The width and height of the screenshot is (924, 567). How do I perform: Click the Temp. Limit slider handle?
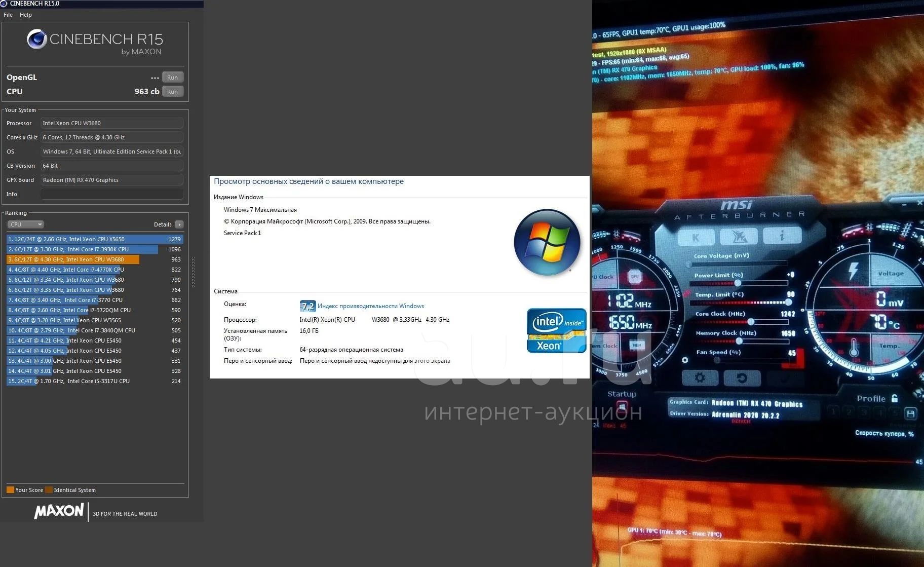[x=788, y=302]
